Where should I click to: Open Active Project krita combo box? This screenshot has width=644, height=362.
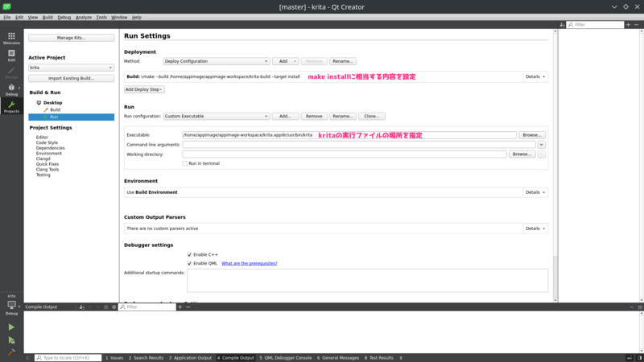pos(71,68)
